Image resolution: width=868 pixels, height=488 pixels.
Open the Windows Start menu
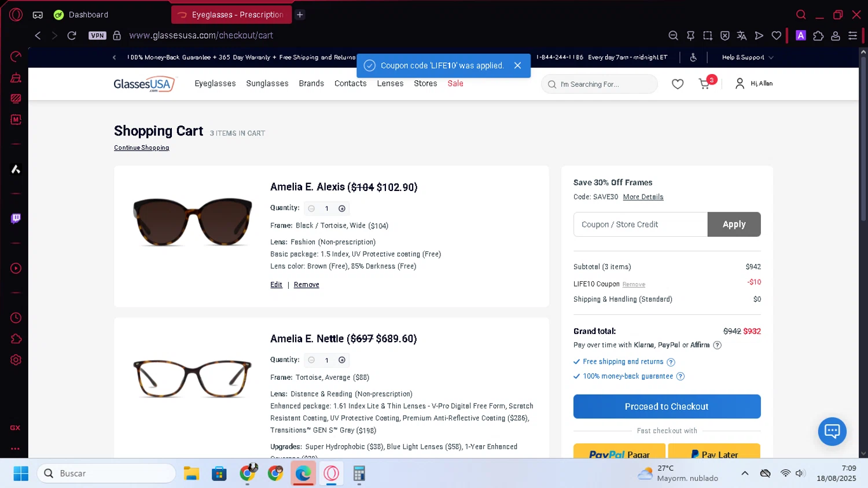click(21, 474)
